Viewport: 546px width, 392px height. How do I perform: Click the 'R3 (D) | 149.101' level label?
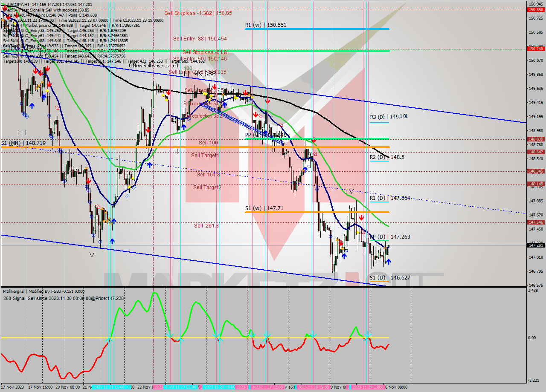tap(389, 116)
